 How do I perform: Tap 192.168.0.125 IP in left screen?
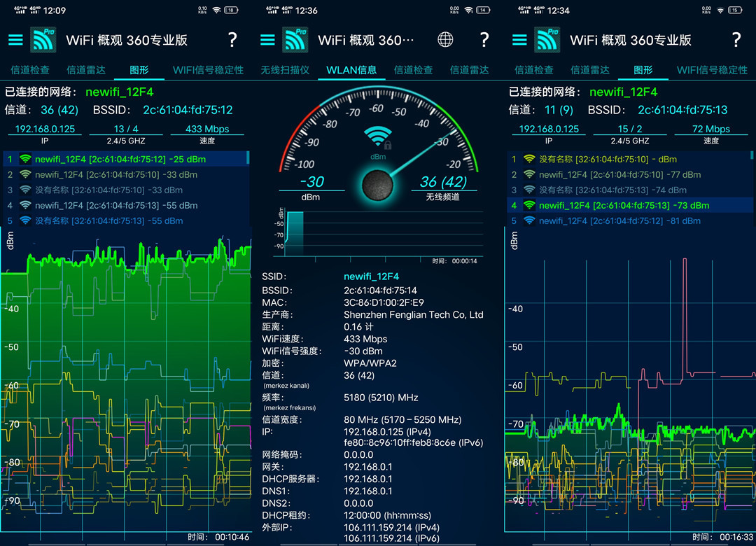point(45,129)
